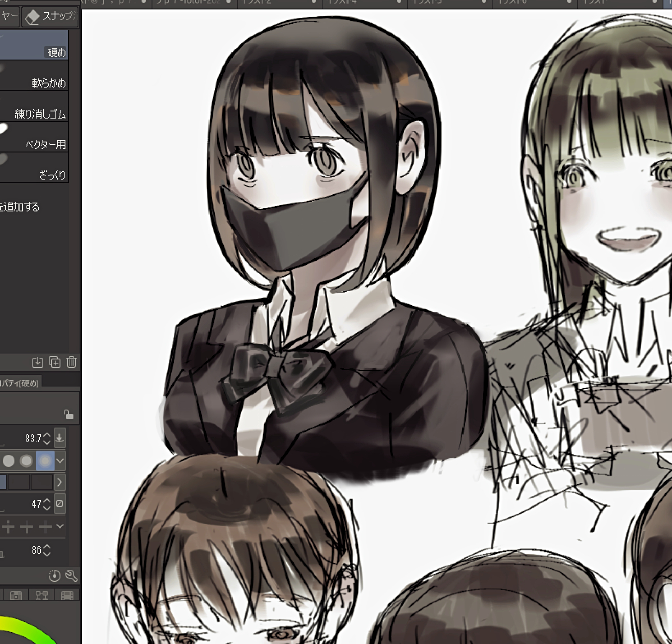The width and height of the screenshot is (672, 644).
Task: Open the dropdown chevron beside the plus marks
Action: [60, 526]
